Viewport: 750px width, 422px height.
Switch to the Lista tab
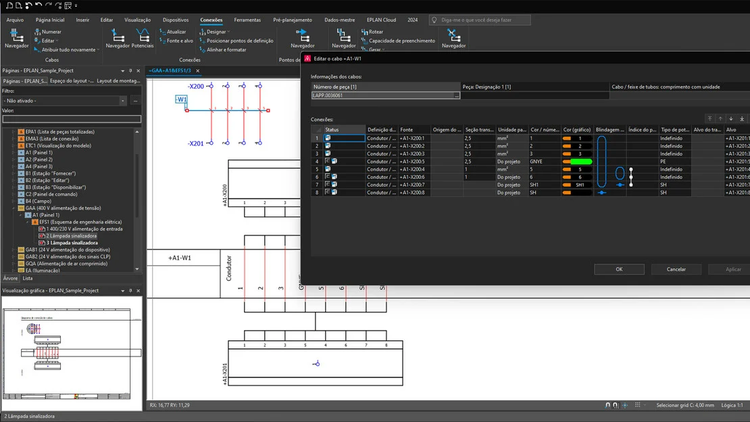pos(28,278)
